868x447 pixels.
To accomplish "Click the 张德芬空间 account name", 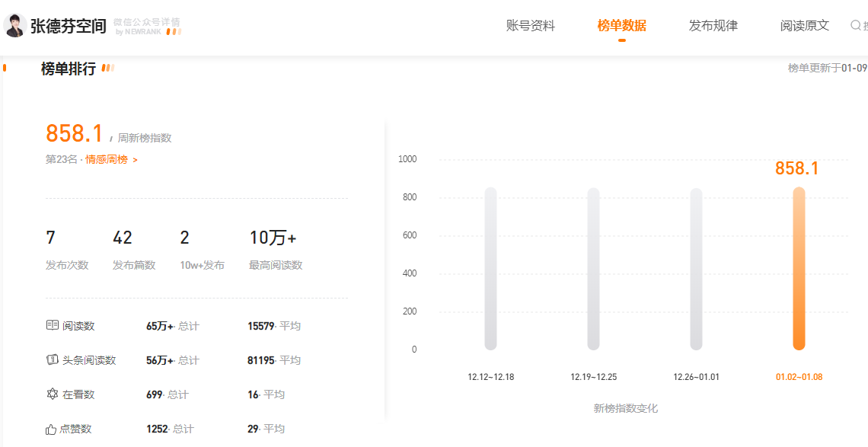I will coord(68,25).
